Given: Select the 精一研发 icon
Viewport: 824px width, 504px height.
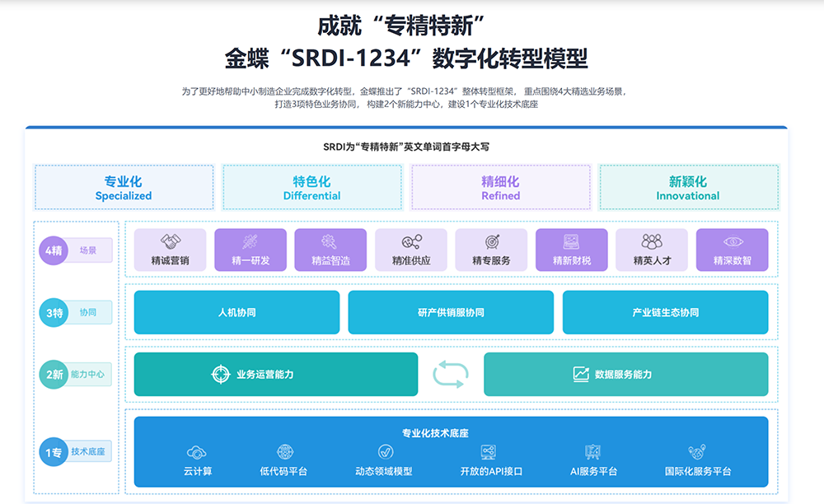Looking at the screenshot, I should pos(250,241).
